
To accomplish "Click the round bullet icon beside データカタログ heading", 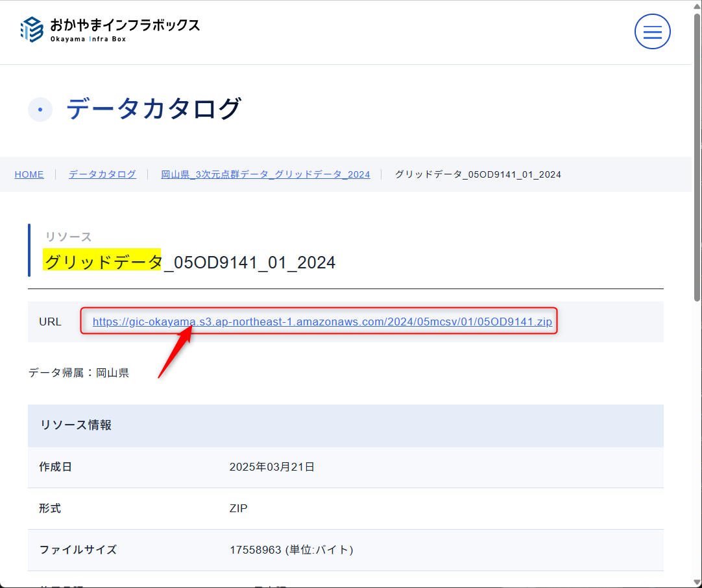I will 40,110.
